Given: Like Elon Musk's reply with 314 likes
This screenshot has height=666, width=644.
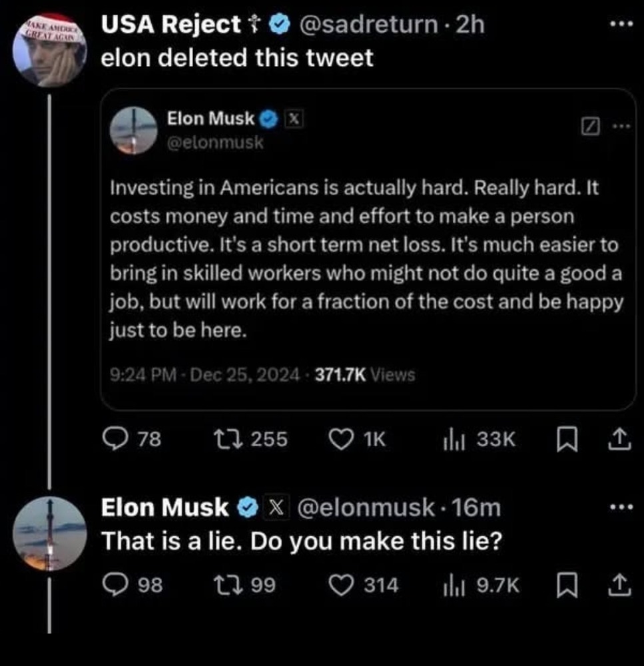Looking at the screenshot, I should (341, 585).
